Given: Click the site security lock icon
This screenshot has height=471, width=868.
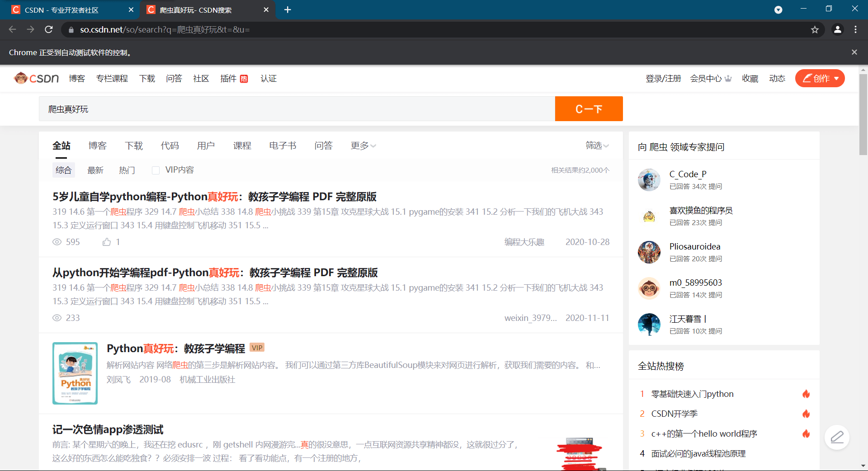Looking at the screenshot, I should (71, 30).
